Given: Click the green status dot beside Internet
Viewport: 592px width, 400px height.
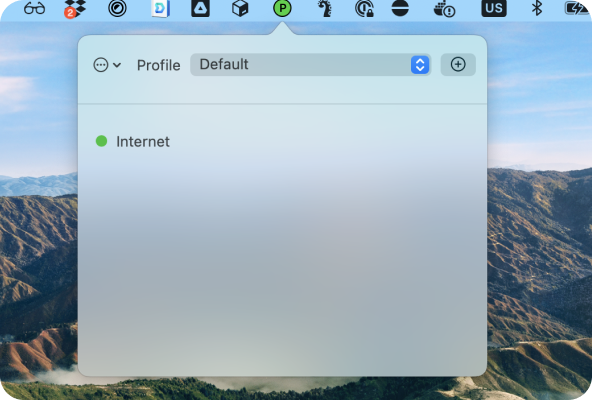Looking at the screenshot, I should [x=101, y=141].
